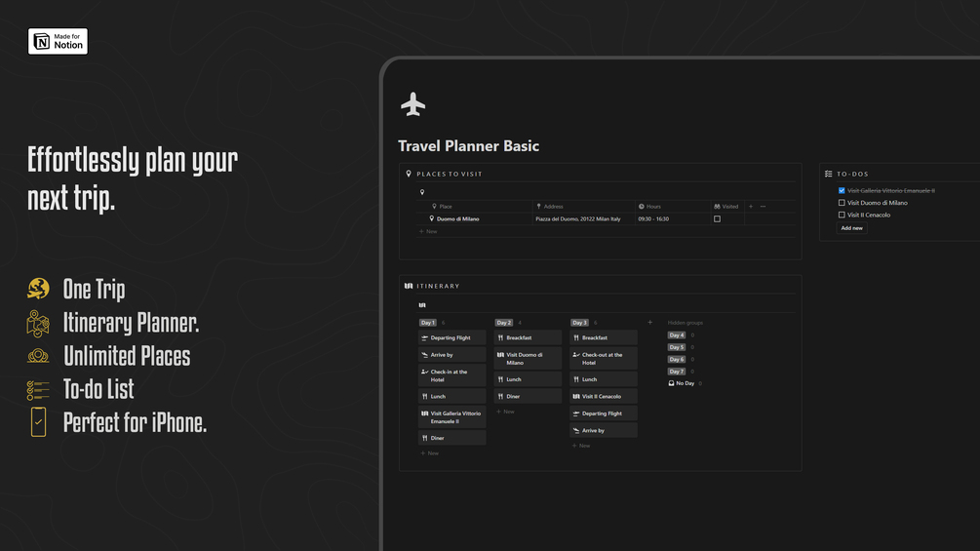The image size is (980, 551).
Task: Add new row in Places to Visit table
Action: (429, 232)
